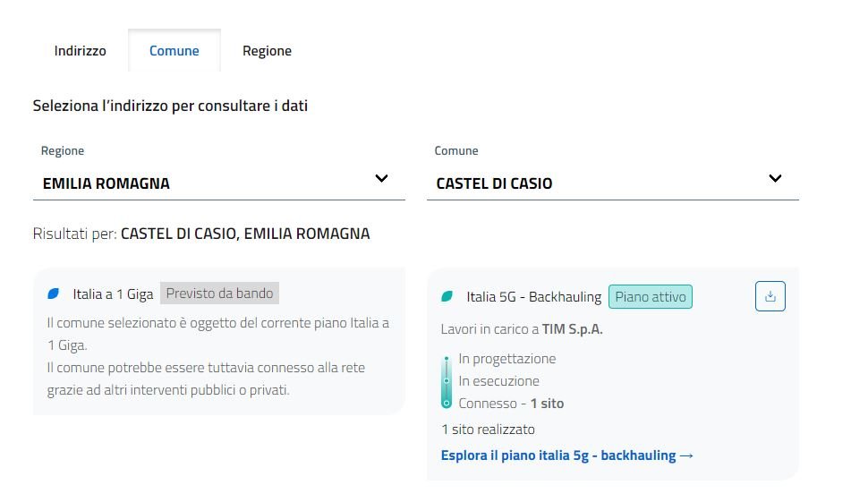Click the TIM S.p.A. operator name
Image resolution: width=868 pixels, height=502 pixels.
(573, 329)
